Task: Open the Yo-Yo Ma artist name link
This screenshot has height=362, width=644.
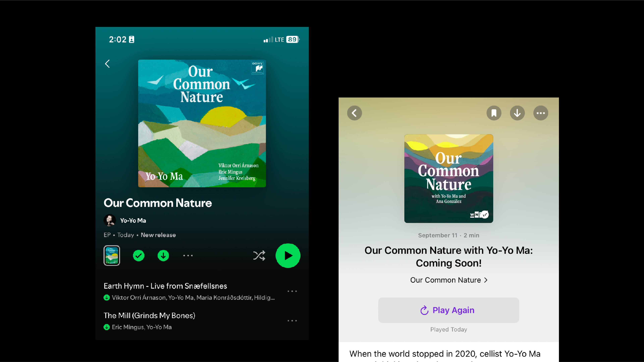Action: (x=133, y=220)
